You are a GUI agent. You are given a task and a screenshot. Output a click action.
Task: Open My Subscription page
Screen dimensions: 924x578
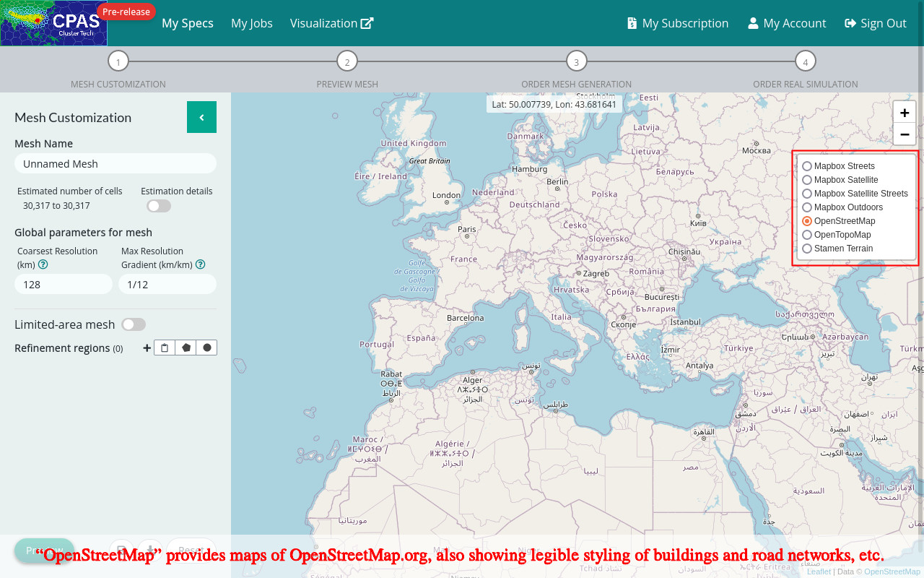click(x=678, y=23)
